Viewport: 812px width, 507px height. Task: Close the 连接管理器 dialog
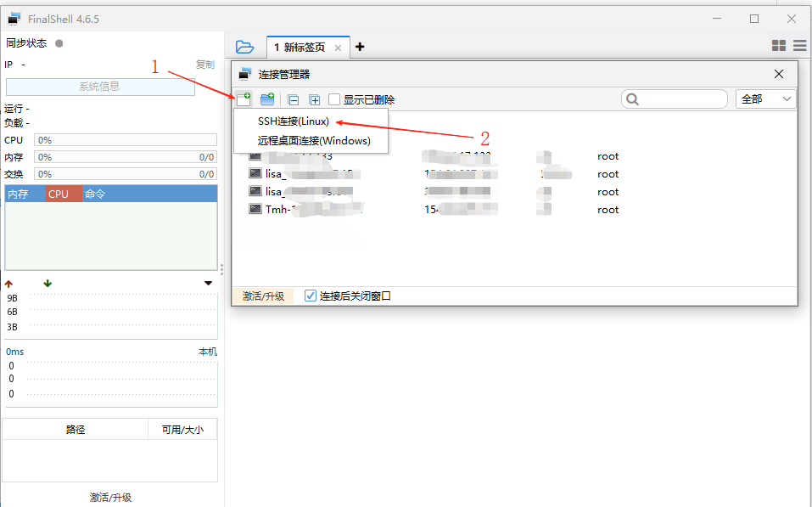pos(779,74)
